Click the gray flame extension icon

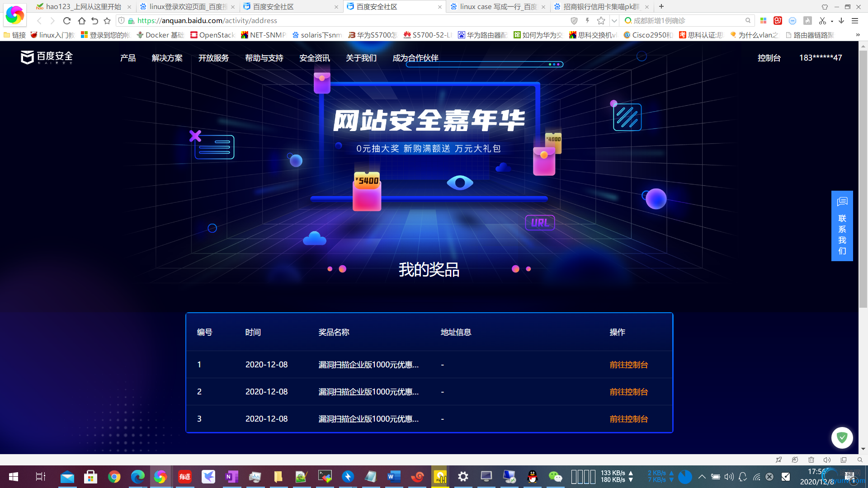click(807, 21)
